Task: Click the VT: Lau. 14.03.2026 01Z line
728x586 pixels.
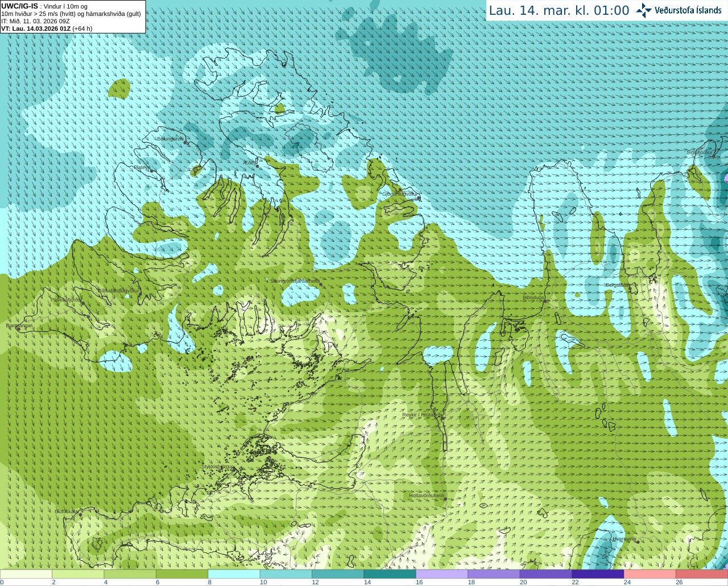Action: click(x=47, y=28)
